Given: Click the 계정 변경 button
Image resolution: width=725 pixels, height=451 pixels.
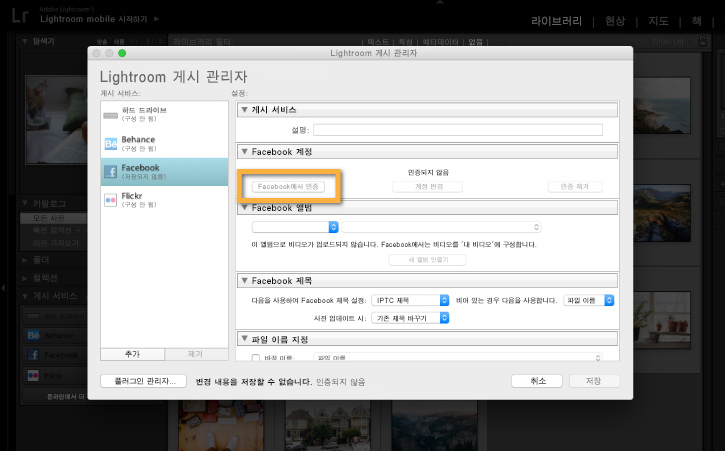Looking at the screenshot, I should (428, 186).
